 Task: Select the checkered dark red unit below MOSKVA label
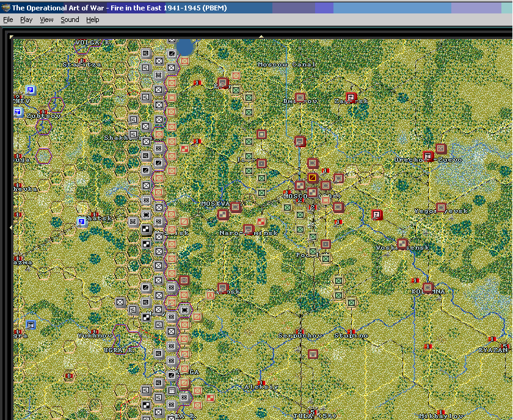(x=223, y=215)
